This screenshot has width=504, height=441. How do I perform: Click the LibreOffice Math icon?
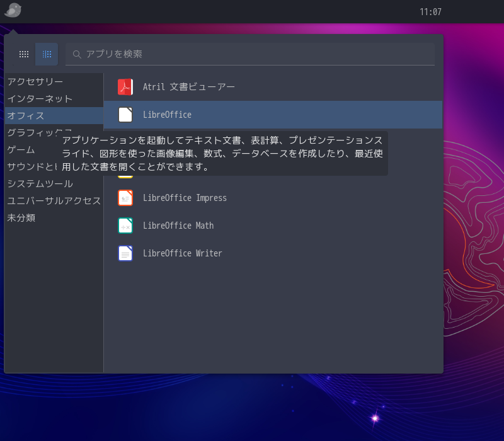tap(125, 226)
